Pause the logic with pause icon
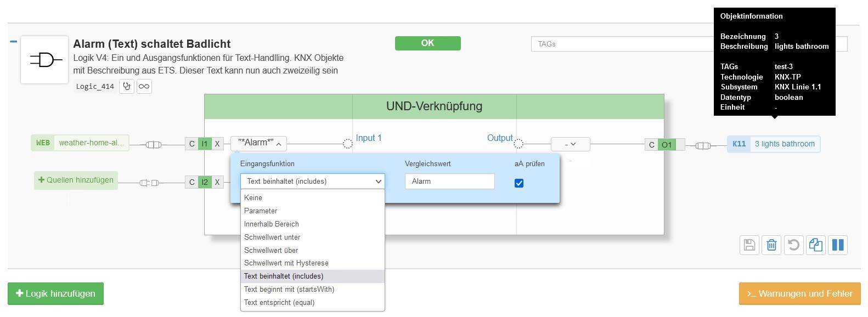This screenshot has height=317, width=868. (x=838, y=245)
